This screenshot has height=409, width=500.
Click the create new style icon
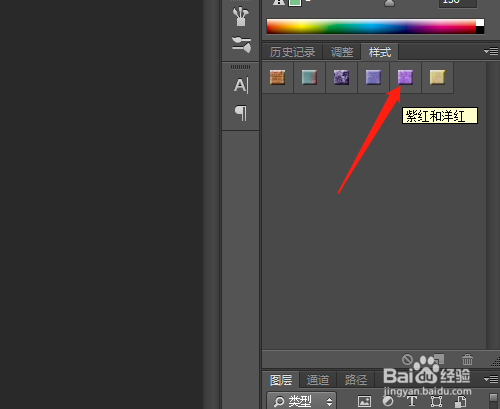439,359
